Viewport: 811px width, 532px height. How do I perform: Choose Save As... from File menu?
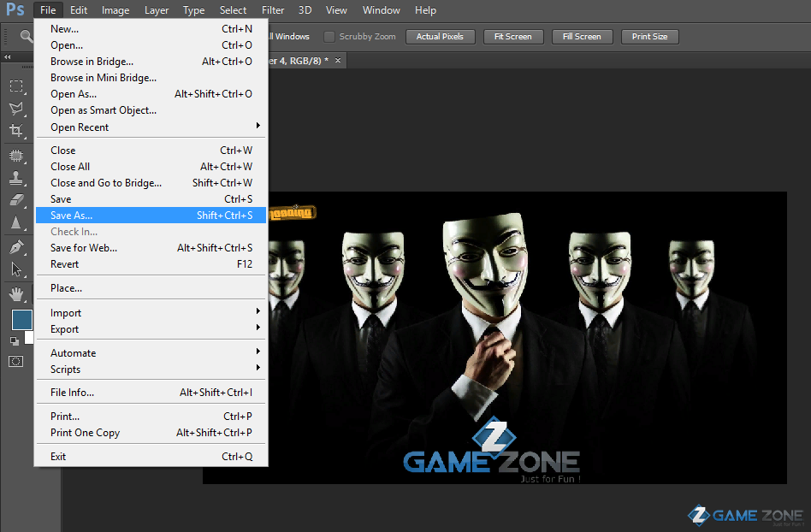pos(151,215)
